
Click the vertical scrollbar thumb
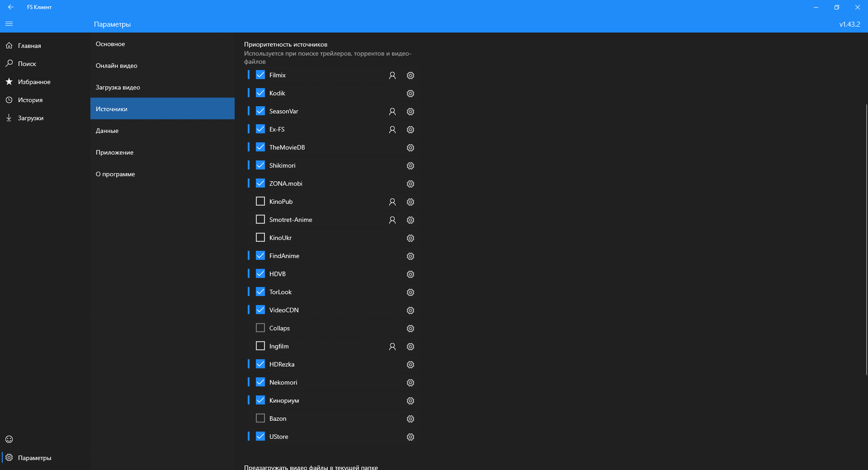(x=866, y=240)
